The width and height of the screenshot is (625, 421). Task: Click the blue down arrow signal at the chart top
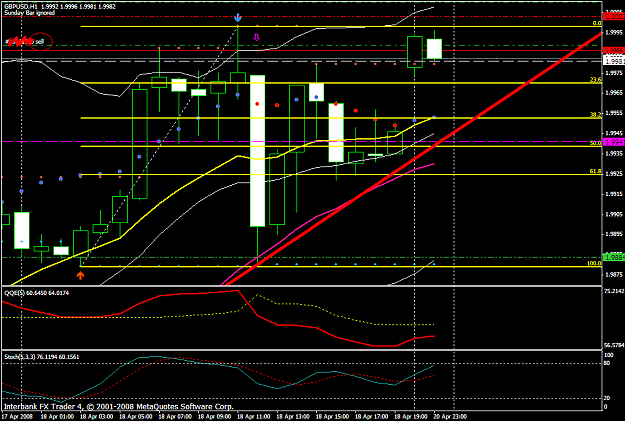238,18
